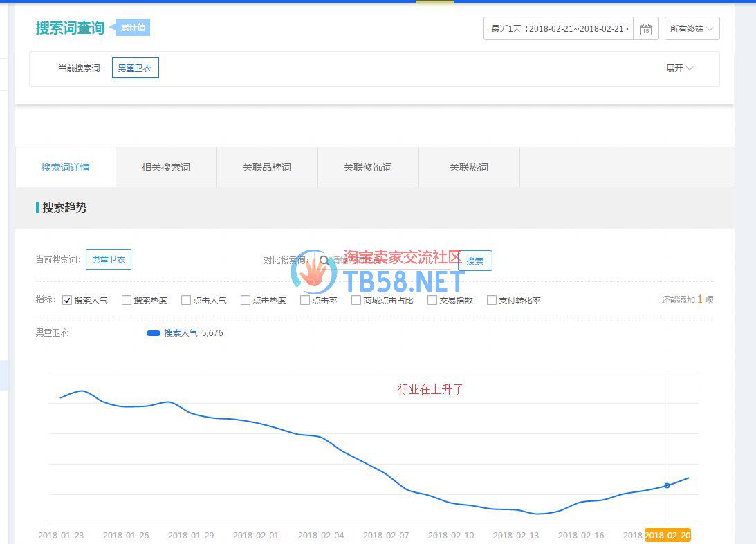
Task: Toggle the 交易指数 checkbox
Action: pos(432,300)
